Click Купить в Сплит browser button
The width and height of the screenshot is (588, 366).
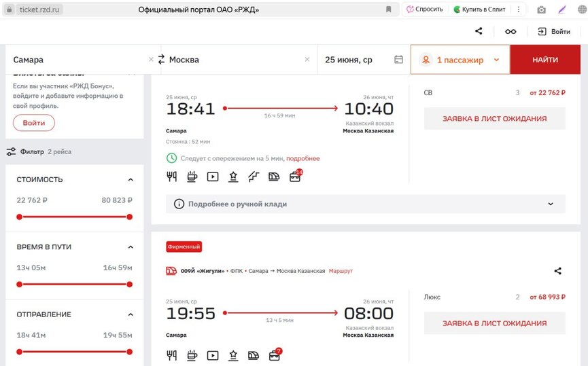480,10
